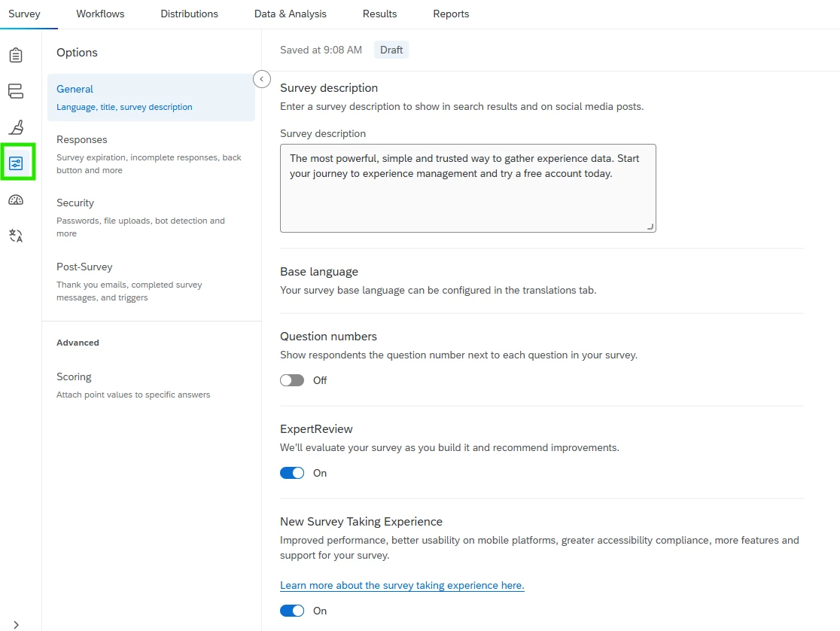
Task: Open the Reports tab
Action: (451, 14)
